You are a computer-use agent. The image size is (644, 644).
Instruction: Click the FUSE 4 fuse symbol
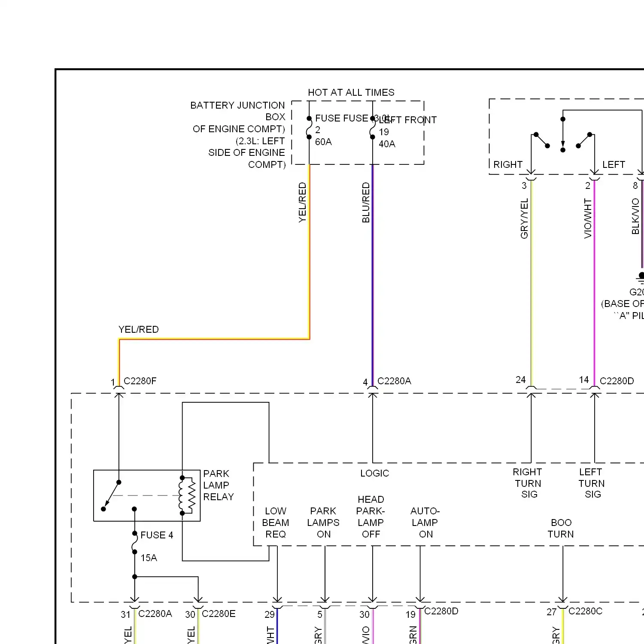(134, 543)
